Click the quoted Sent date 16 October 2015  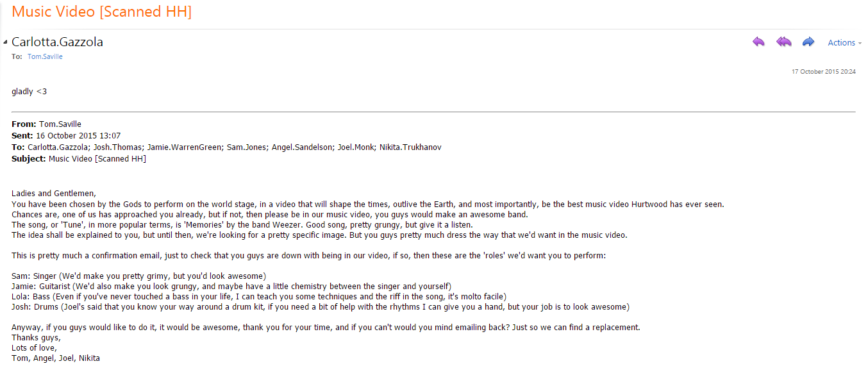tap(65, 136)
